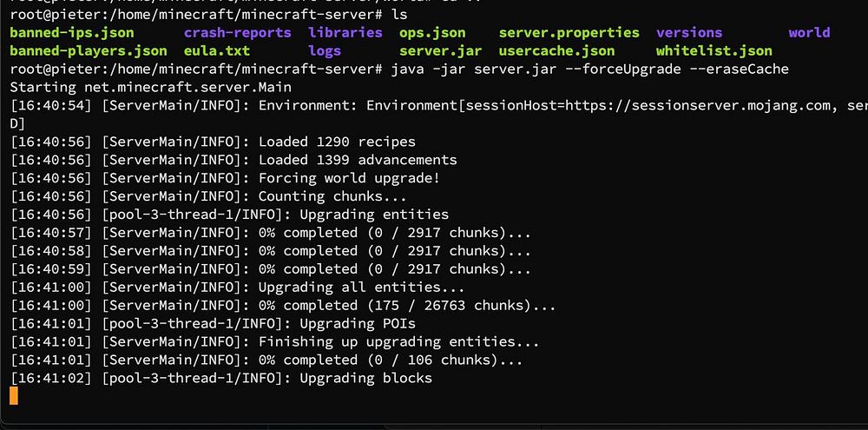
Task: Click the '175 / 26763 chunks' log line
Action: coord(283,306)
